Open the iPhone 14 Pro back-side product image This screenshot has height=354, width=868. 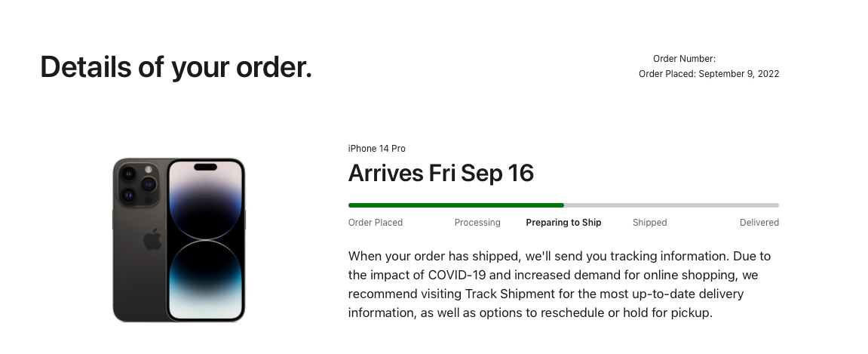coord(140,240)
